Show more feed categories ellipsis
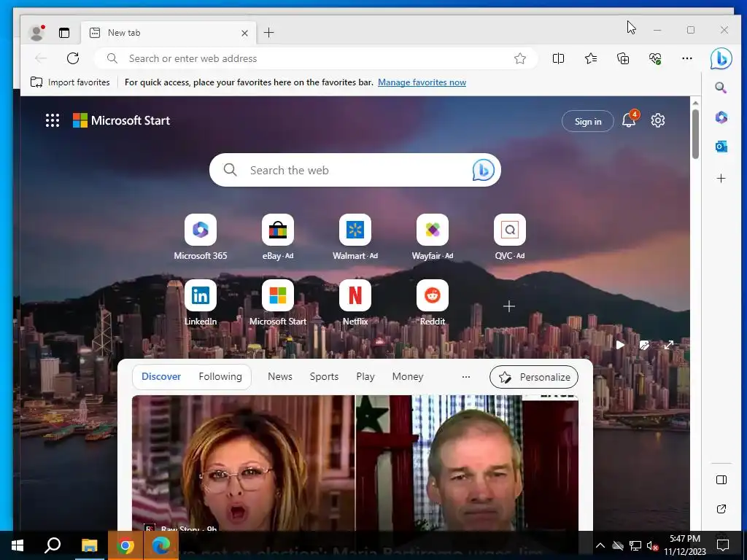Viewport: 747px width, 560px height. point(466,377)
